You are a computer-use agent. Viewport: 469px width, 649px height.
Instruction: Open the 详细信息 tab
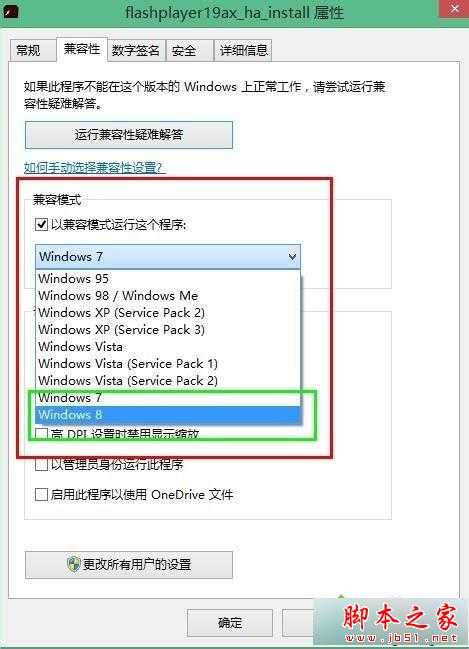243,50
